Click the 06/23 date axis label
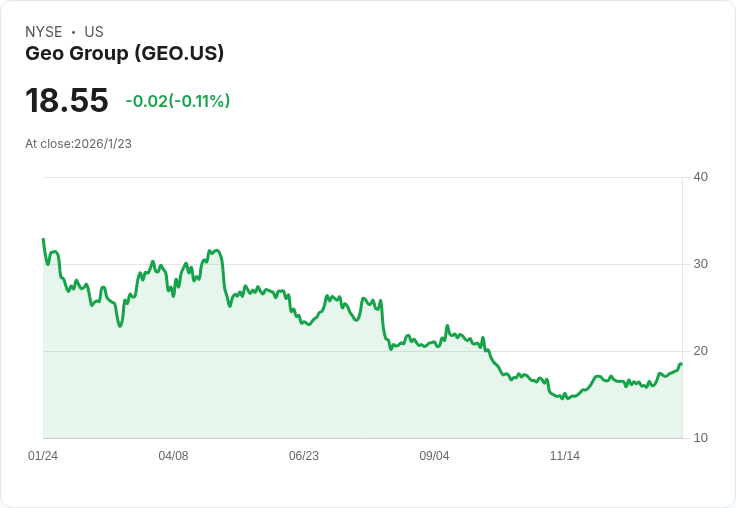The width and height of the screenshot is (736, 508). tap(304, 456)
